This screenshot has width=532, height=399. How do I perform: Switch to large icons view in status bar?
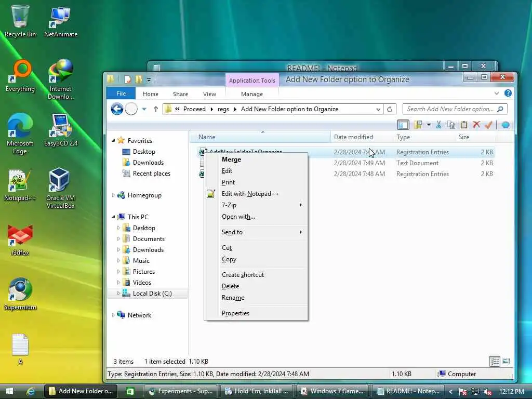[x=506, y=362]
